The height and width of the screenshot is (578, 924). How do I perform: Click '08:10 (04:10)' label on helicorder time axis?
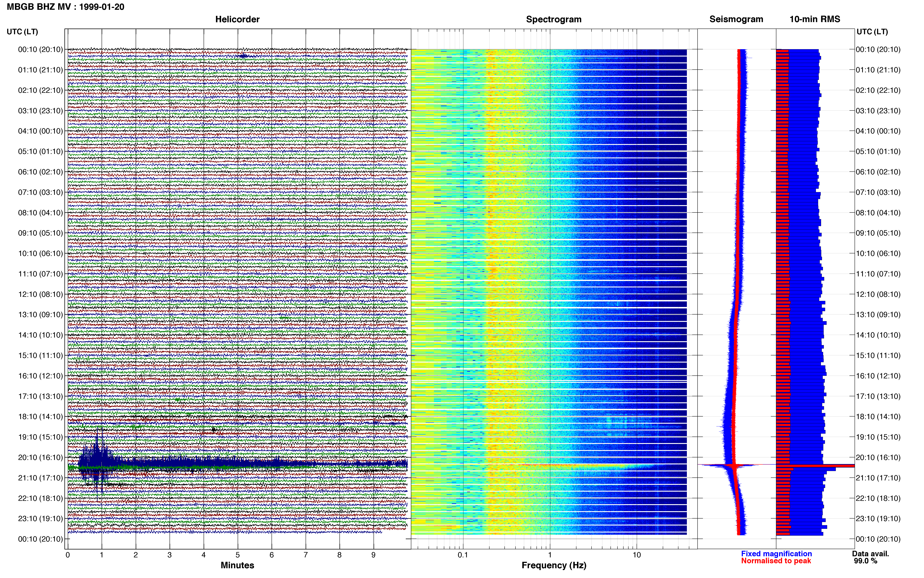point(41,212)
